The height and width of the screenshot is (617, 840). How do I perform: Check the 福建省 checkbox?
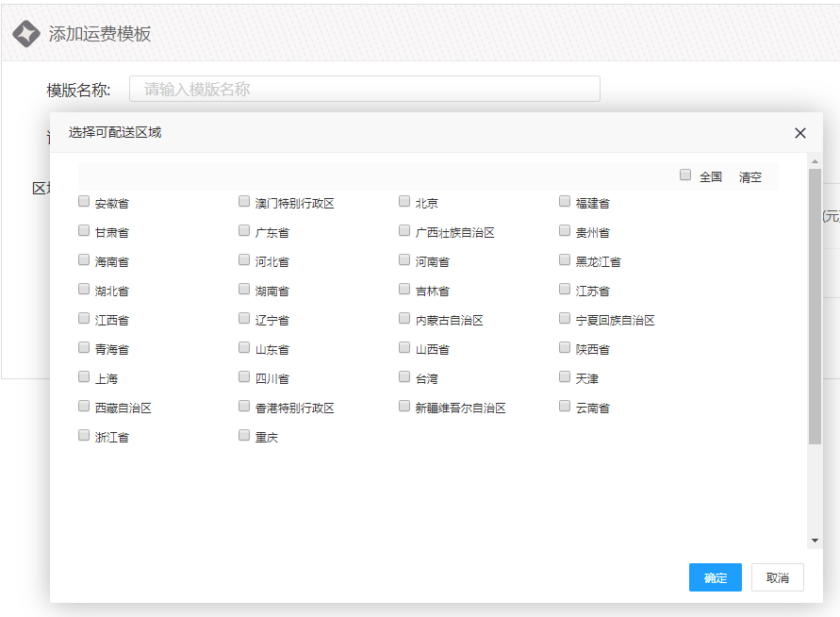[565, 202]
